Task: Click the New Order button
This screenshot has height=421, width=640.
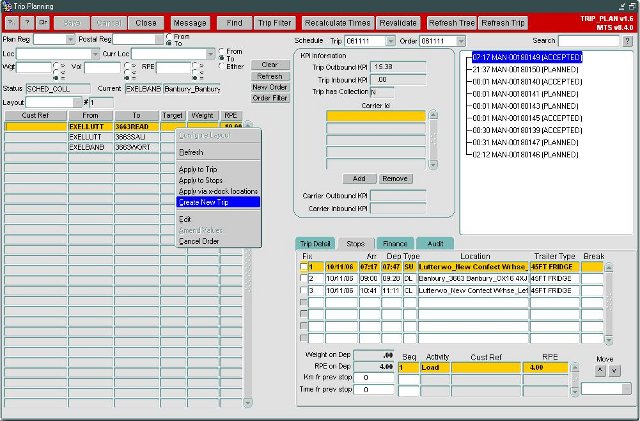Action: coord(270,87)
